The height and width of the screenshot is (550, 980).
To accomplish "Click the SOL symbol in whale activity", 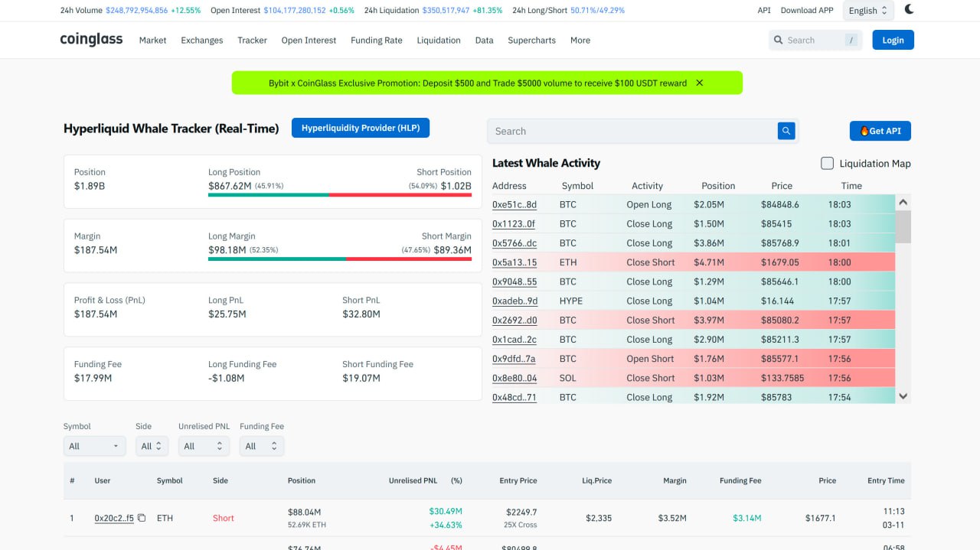I will tap(568, 378).
